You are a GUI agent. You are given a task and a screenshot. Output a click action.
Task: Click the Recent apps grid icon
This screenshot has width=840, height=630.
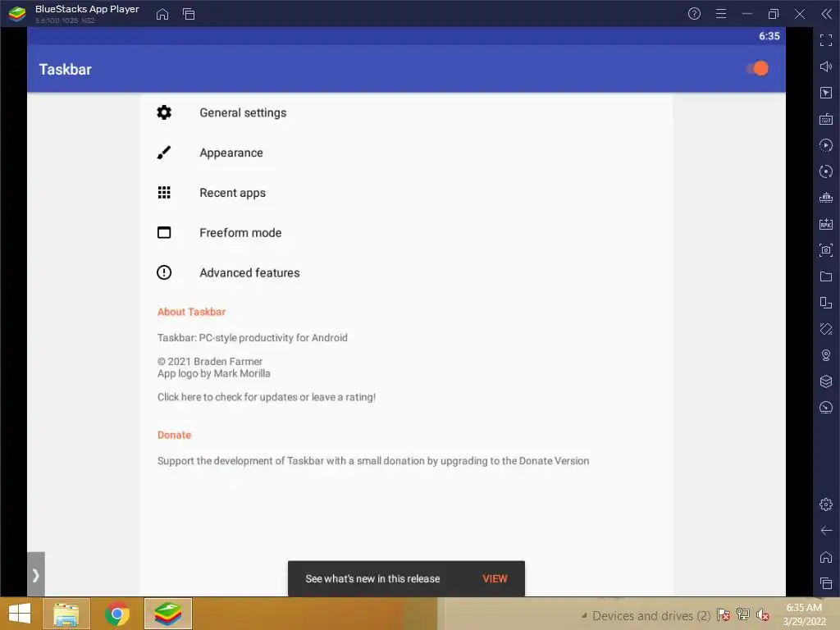(x=164, y=193)
